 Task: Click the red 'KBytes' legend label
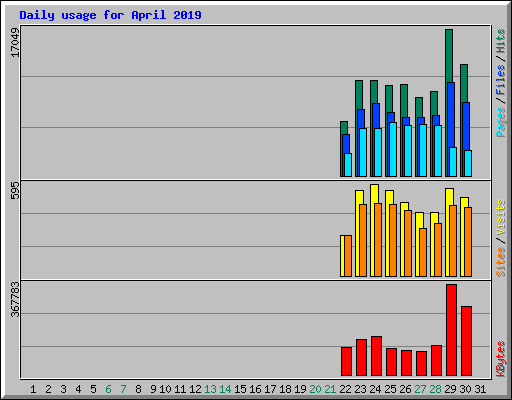[x=501, y=359]
